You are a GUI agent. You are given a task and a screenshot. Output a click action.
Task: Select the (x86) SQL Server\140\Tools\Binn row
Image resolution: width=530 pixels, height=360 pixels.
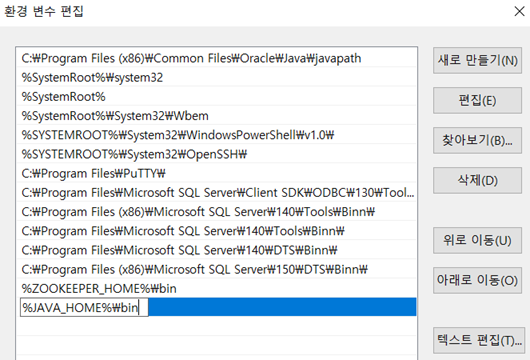216,212
